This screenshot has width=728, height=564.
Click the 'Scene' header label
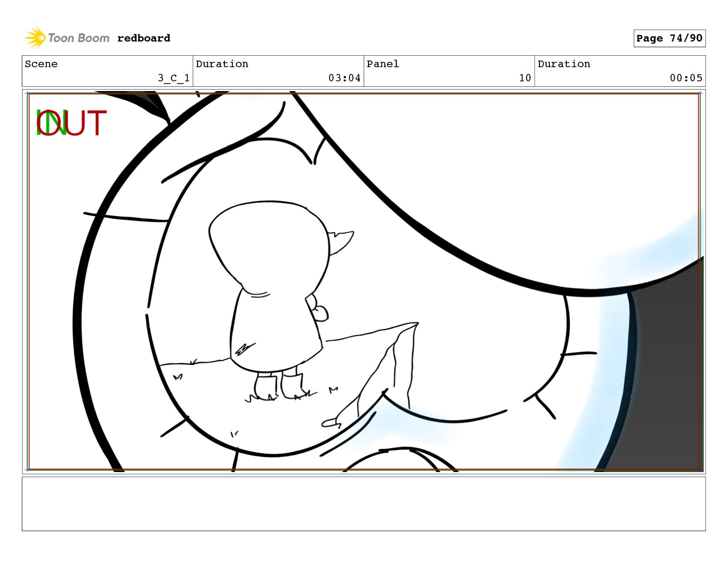click(41, 64)
